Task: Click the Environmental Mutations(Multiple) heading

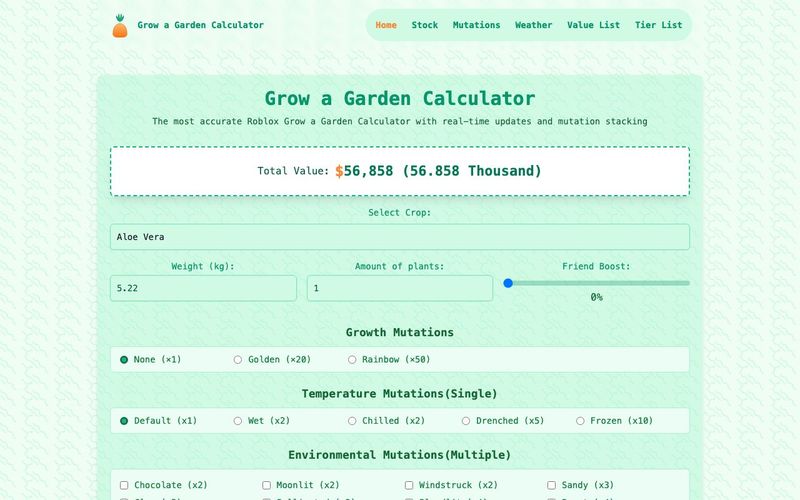Action: coord(399,455)
